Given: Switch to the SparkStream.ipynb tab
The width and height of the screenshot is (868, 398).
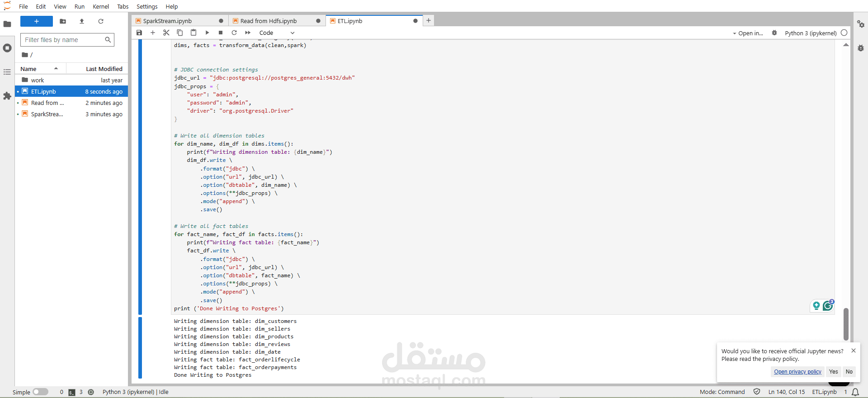Looking at the screenshot, I should (x=168, y=21).
